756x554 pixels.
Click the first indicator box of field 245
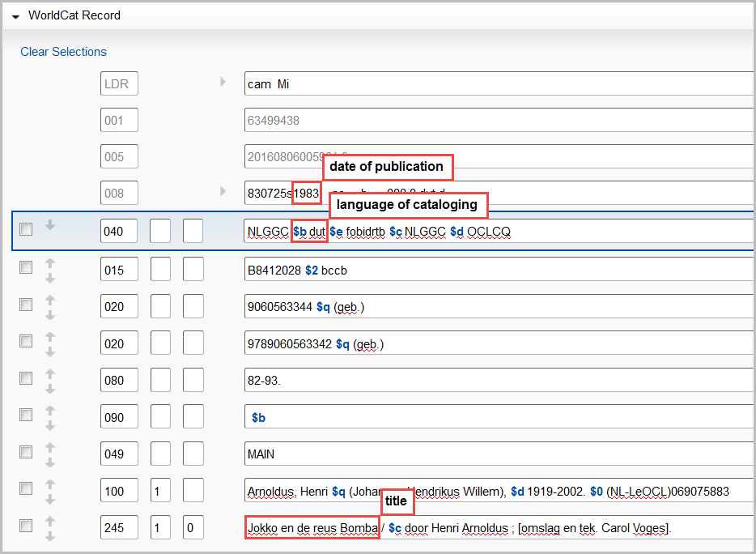click(x=160, y=528)
